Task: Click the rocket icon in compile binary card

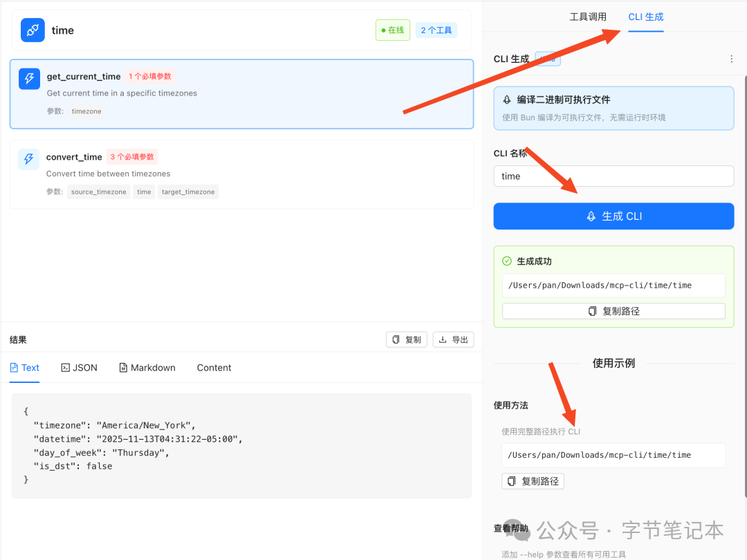Action: [507, 100]
